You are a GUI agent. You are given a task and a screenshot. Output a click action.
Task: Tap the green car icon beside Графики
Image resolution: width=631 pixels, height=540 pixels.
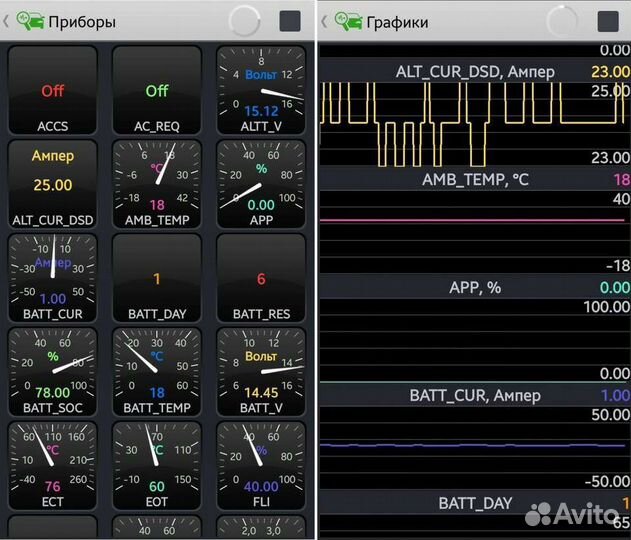coord(349,21)
